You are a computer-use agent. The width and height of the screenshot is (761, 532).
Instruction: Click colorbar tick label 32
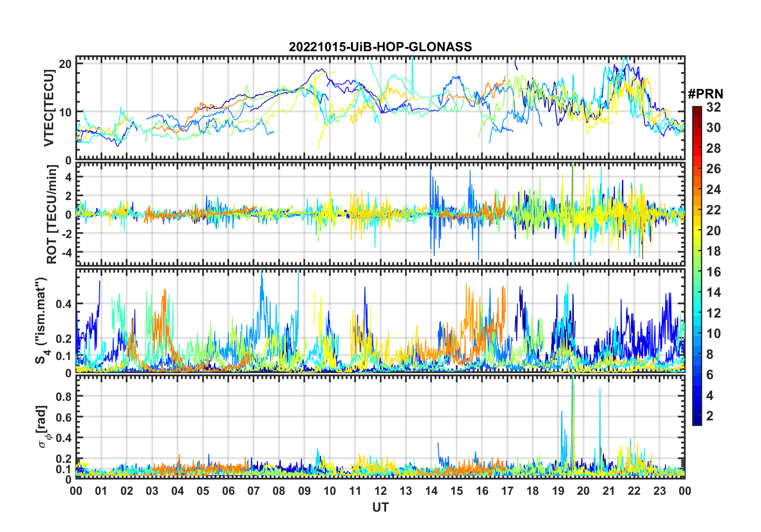(714, 107)
